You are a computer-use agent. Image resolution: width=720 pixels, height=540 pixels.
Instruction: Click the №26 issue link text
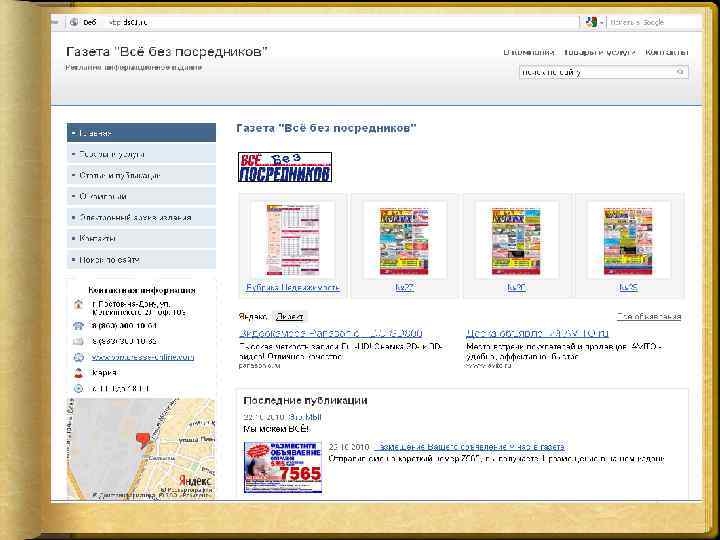pyautogui.click(x=516, y=288)
